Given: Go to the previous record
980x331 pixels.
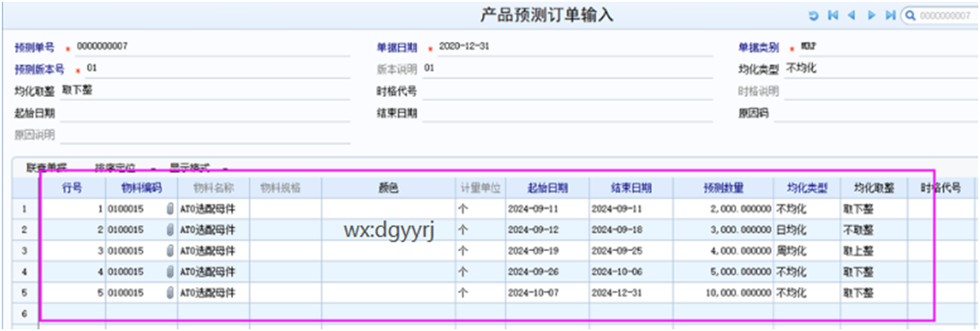Looking at the screenshot, I should click(x=851, y=15).
